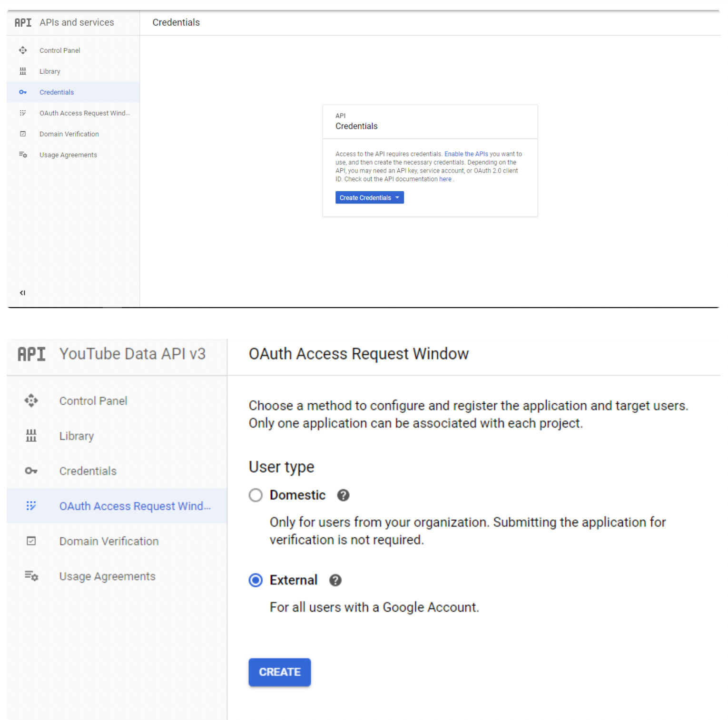
Task: Click the OAuth Access Request Window page heading
Action: tap(359, 354)
